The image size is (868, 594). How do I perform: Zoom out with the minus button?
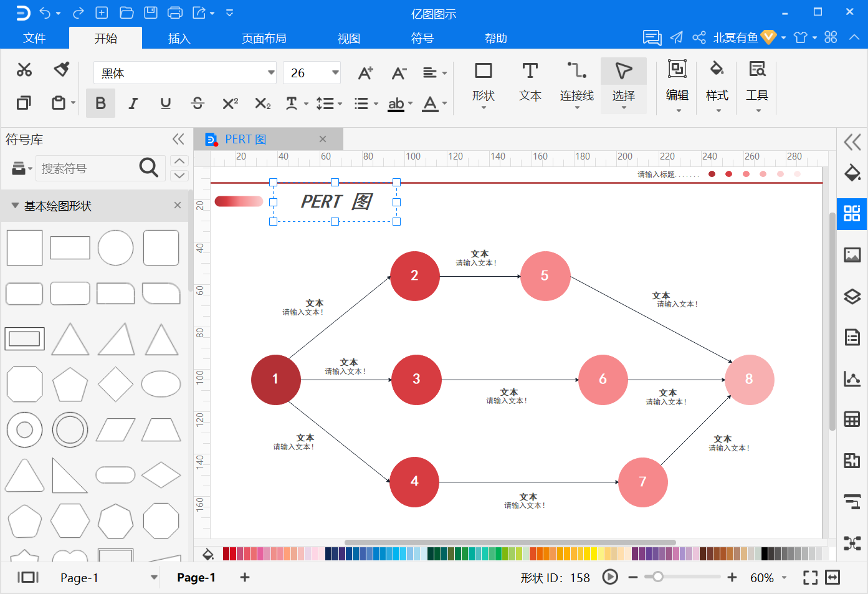(x=633, y=577)
